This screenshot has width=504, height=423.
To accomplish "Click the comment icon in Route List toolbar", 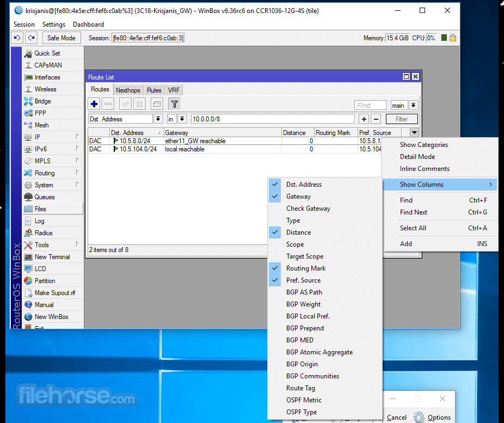I will 157,104.
